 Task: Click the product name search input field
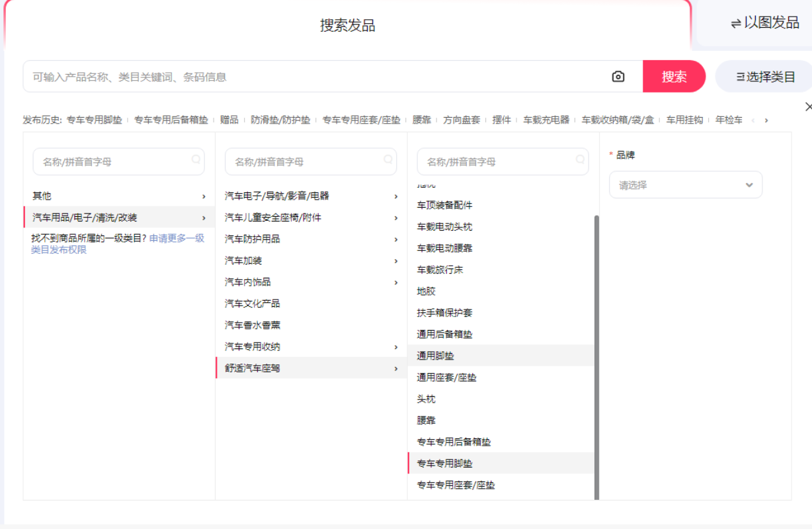pyautogui.click(x=317, y=77)
